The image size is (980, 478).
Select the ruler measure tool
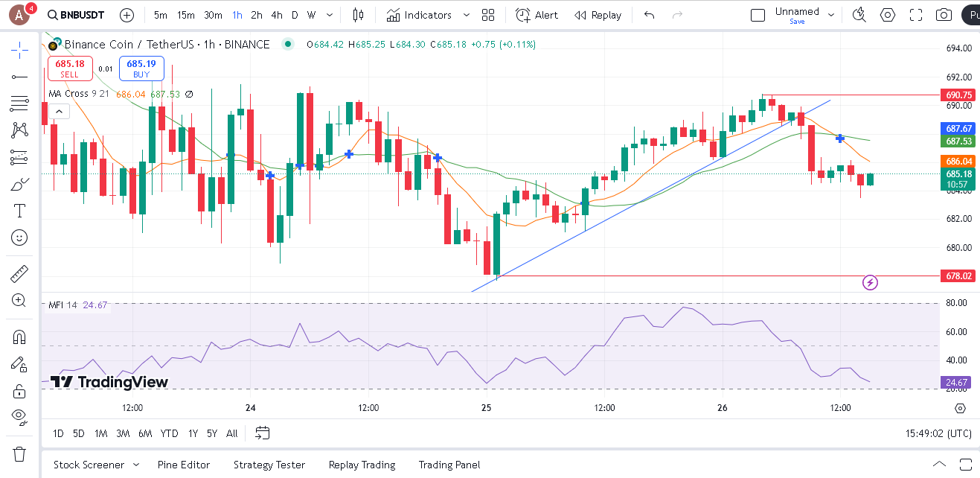[19, 274]
